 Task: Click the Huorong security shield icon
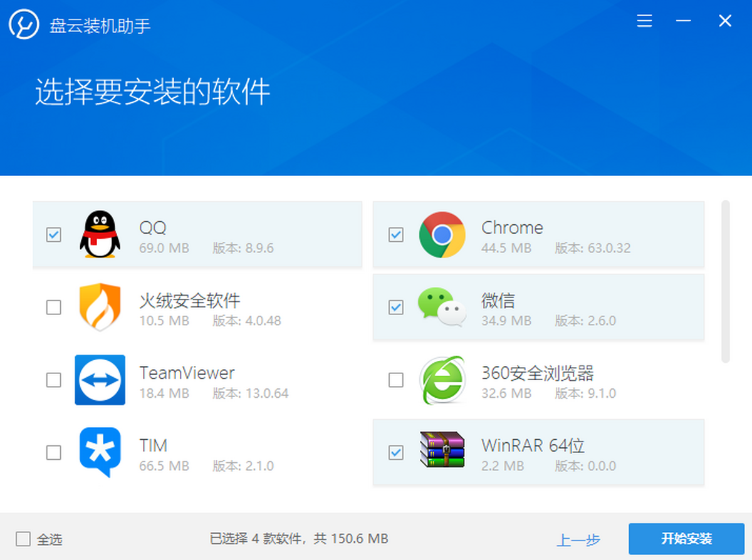coord(100,307)
